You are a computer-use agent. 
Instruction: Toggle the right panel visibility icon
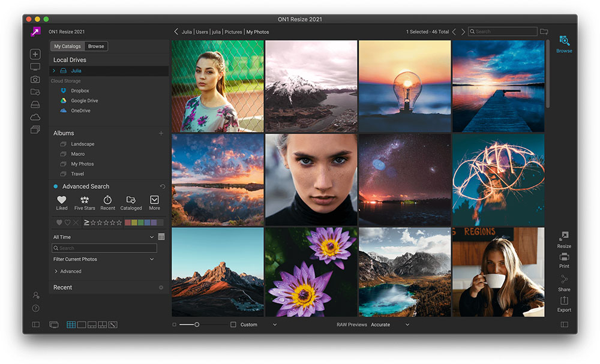coord(564,324)
